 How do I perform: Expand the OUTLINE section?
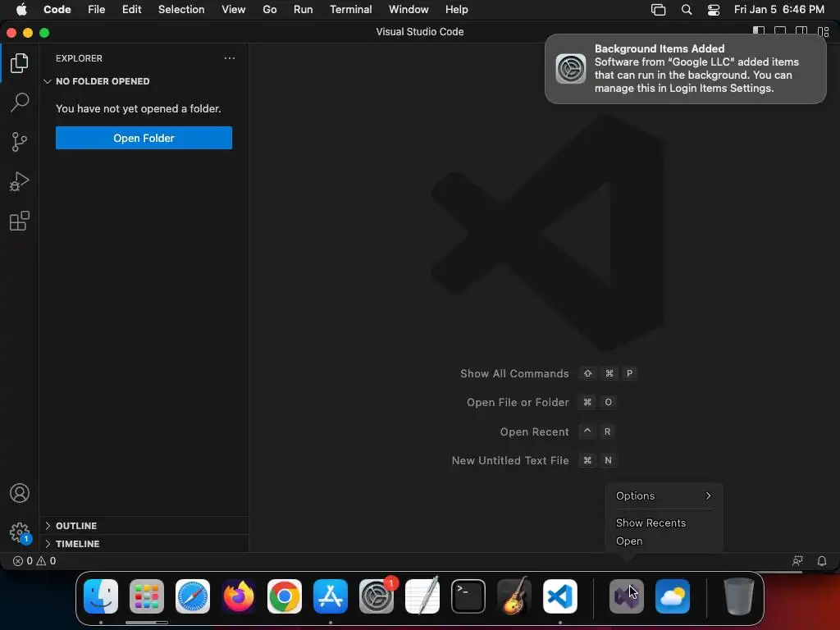(x=144, y=526)
